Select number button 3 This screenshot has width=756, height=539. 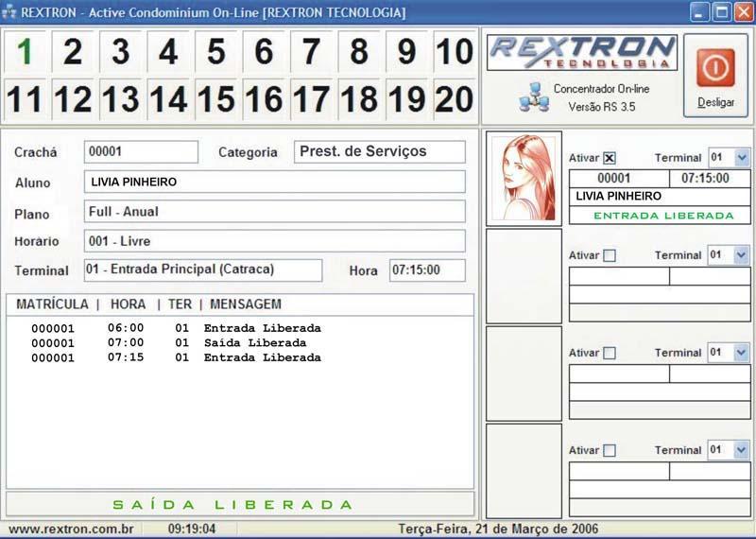click(x=120, y=51)
